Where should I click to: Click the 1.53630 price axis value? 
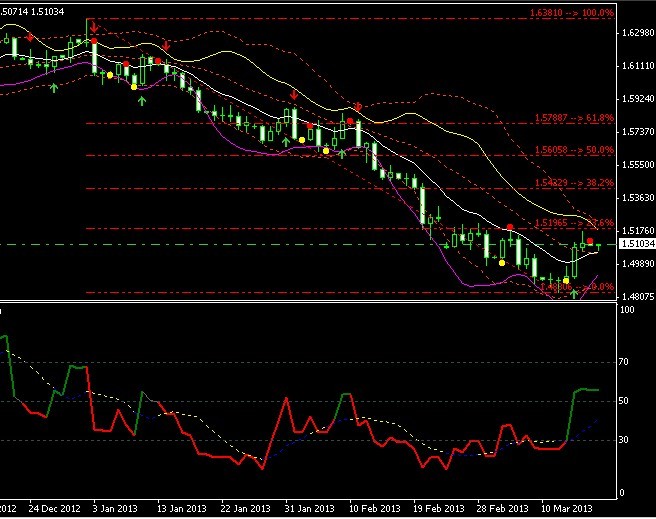[638, 197]
